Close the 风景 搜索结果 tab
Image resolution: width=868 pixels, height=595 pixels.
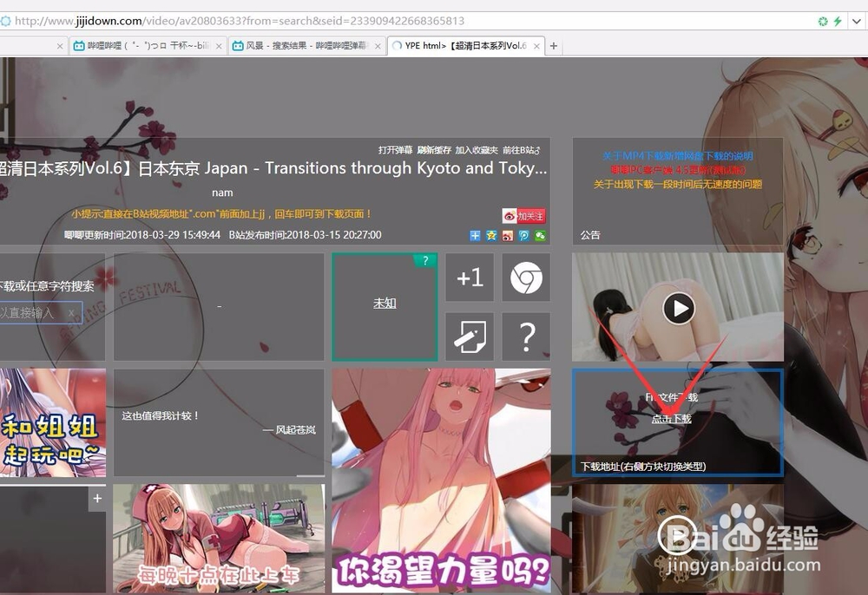(378, 47)
